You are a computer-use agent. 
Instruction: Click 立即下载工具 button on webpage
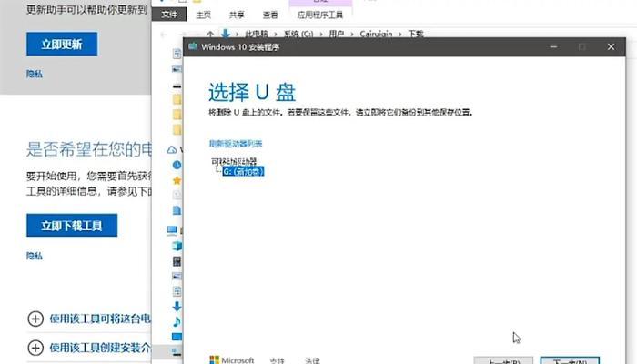tap(72, 225)
